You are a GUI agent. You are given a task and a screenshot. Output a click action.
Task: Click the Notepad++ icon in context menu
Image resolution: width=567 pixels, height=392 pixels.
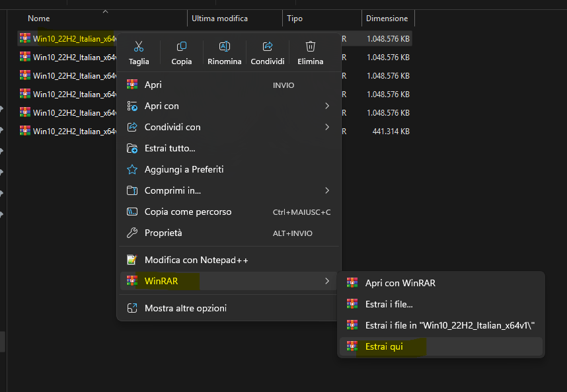[132, 260]
